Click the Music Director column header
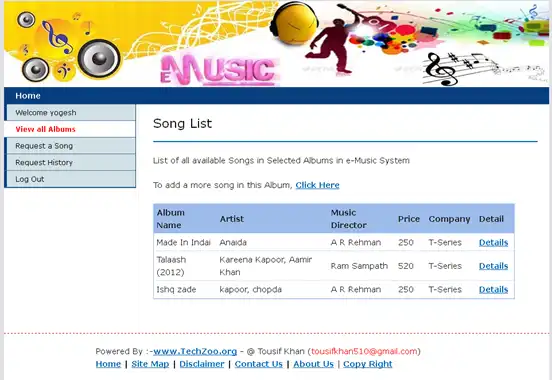The height and width of the screenshot is (380, 552). 349,219
